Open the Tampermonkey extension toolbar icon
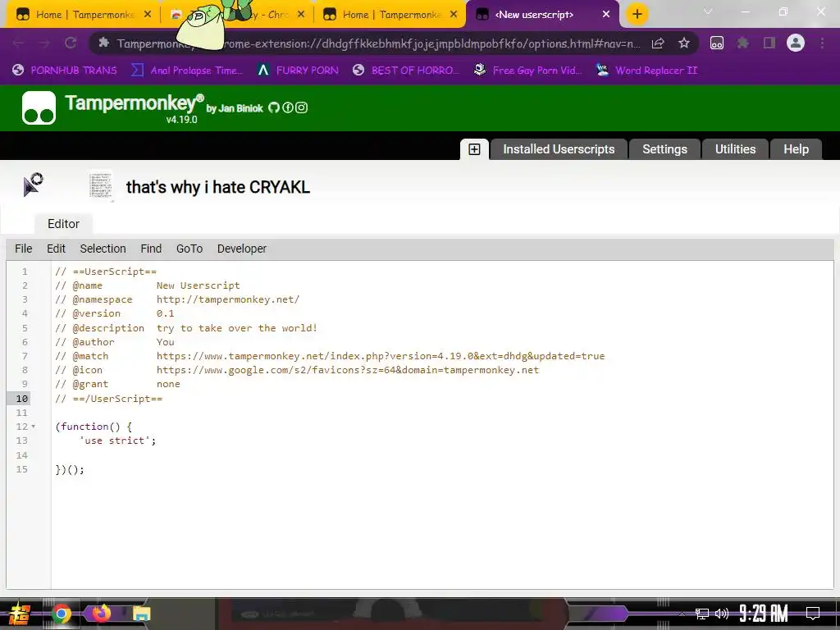The width and height of the screenshot is (840, 630). pos(717,43)
